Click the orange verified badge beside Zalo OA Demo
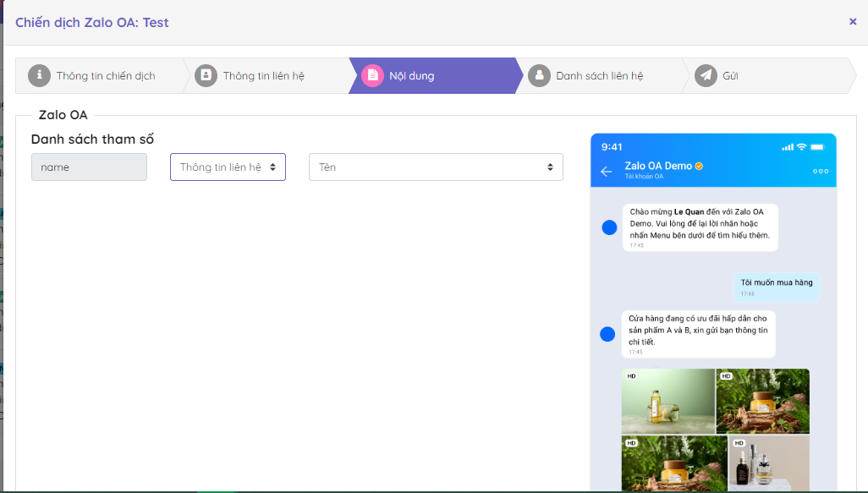Viewport: 868px width, 493px height. 699,166
